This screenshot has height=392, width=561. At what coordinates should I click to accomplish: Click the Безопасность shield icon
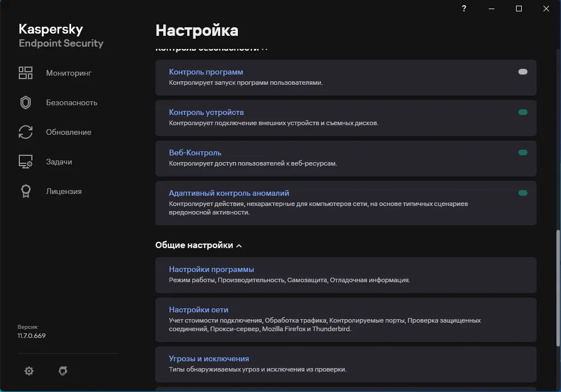tap(26, 102)
